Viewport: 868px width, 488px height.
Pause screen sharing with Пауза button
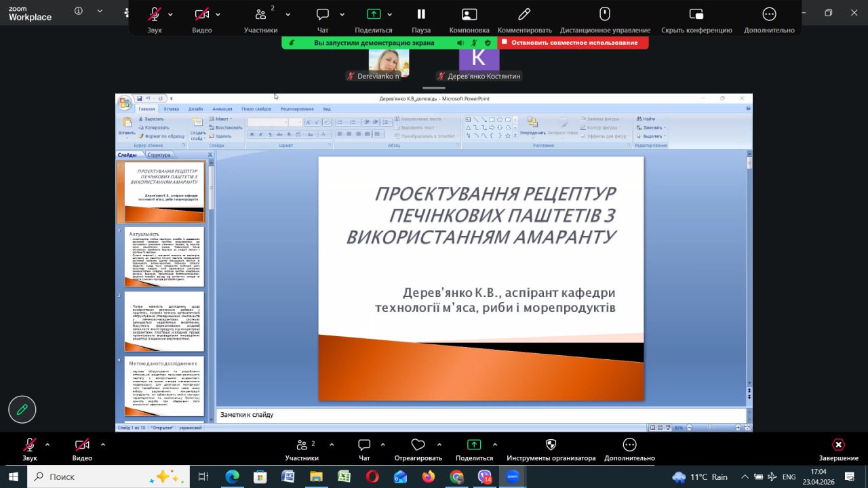[x=421, y=14]
